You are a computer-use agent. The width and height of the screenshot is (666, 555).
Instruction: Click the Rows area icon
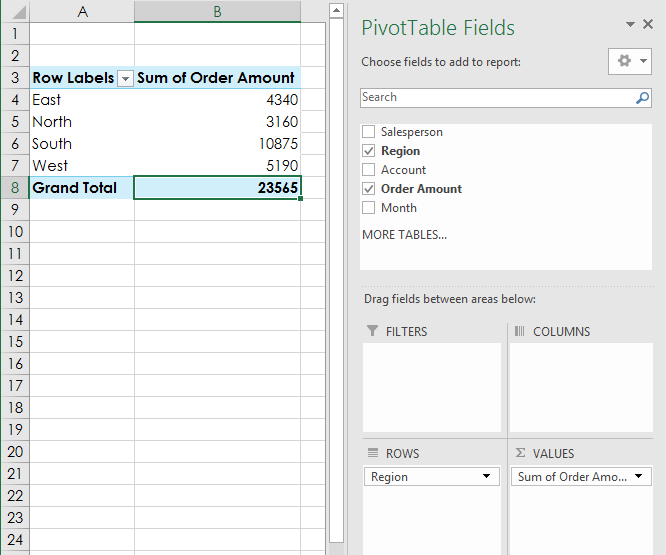click(372, 453)
